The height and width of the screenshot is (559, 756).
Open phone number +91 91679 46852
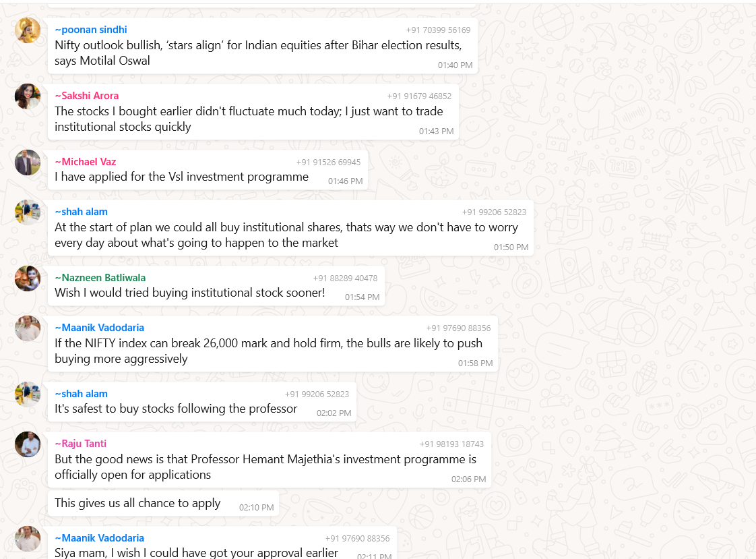(x=419, y=96)
